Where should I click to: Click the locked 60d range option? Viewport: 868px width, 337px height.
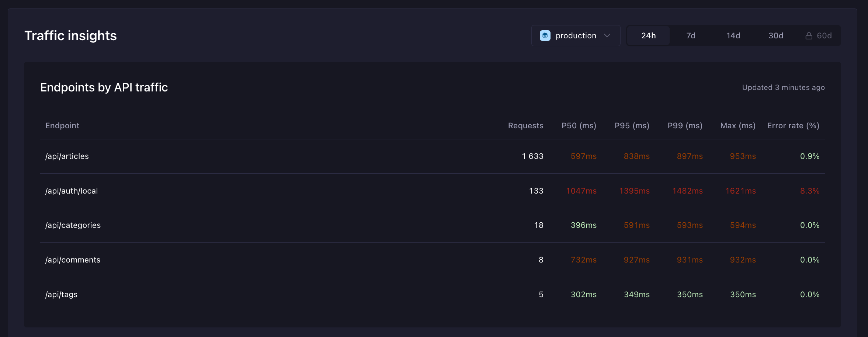pos(818,36)
